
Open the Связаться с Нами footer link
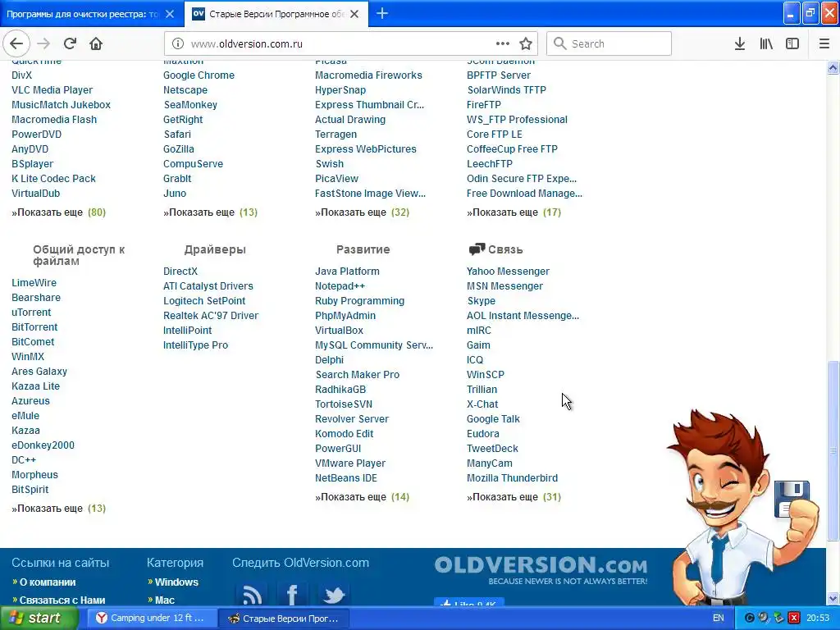[62, 600]
